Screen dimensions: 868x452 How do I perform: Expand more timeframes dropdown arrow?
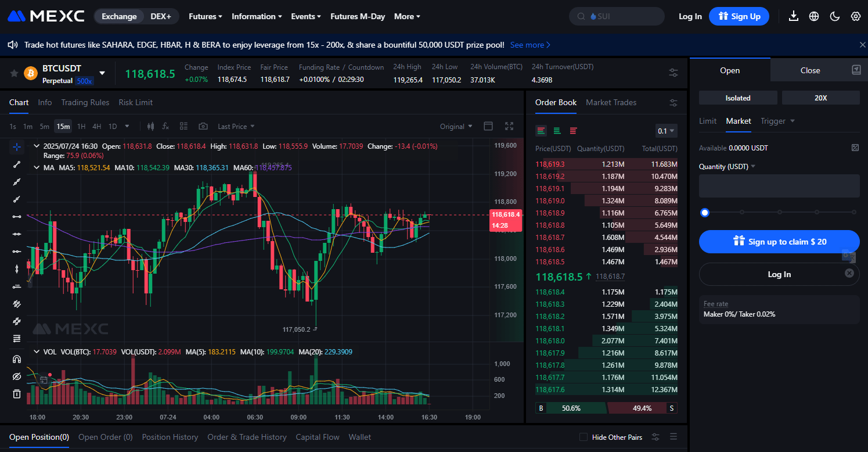pyautogui.click(x=127, y=126)
